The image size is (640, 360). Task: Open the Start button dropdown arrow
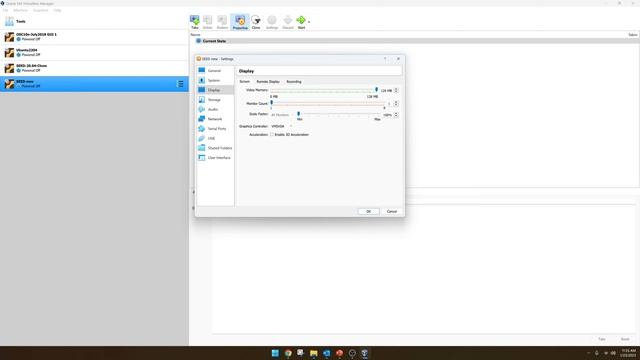[x=309, y=22]
